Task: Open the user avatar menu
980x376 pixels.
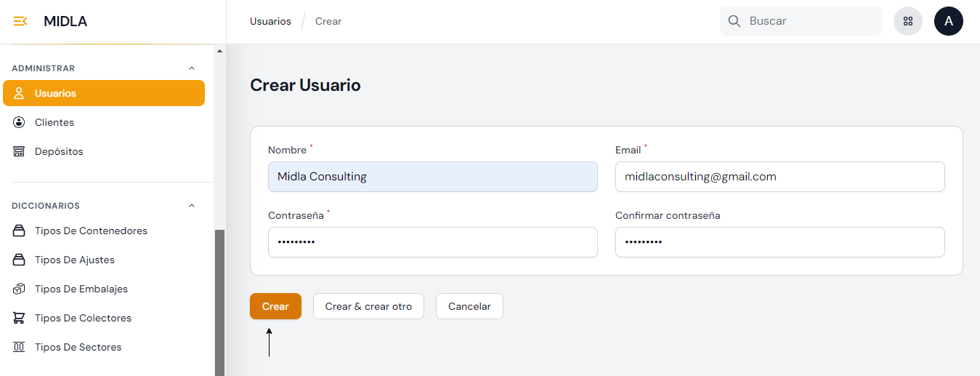Action: click(x=948, y=21)
